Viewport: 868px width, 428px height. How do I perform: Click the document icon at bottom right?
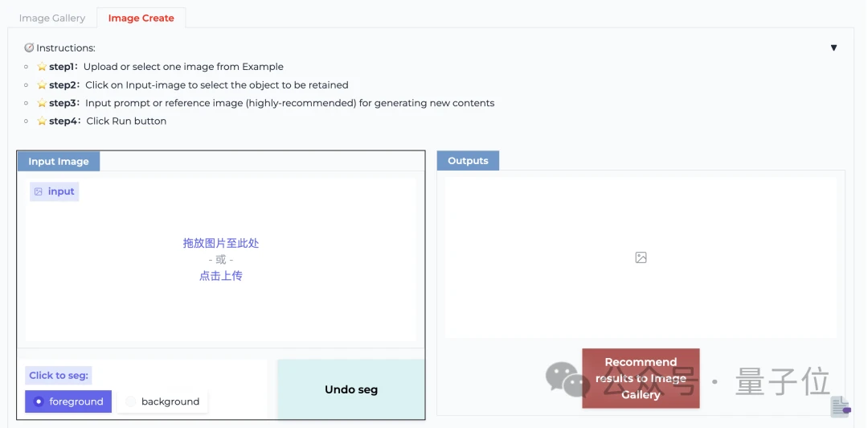pyautogui.click(x=840, y=407)
